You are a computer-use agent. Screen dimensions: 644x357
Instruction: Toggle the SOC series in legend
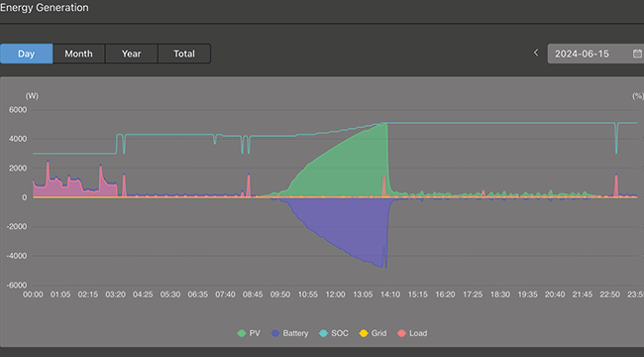(334, 333)
